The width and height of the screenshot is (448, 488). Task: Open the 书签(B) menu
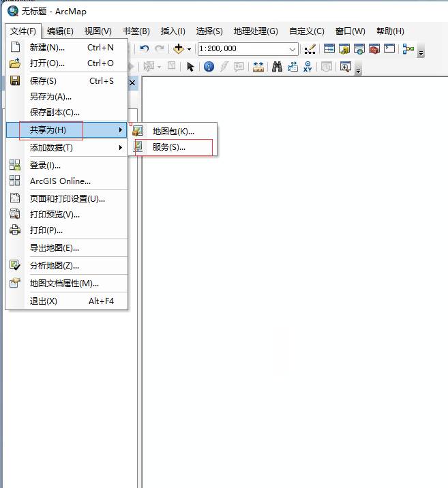click(x=136, y=31)
